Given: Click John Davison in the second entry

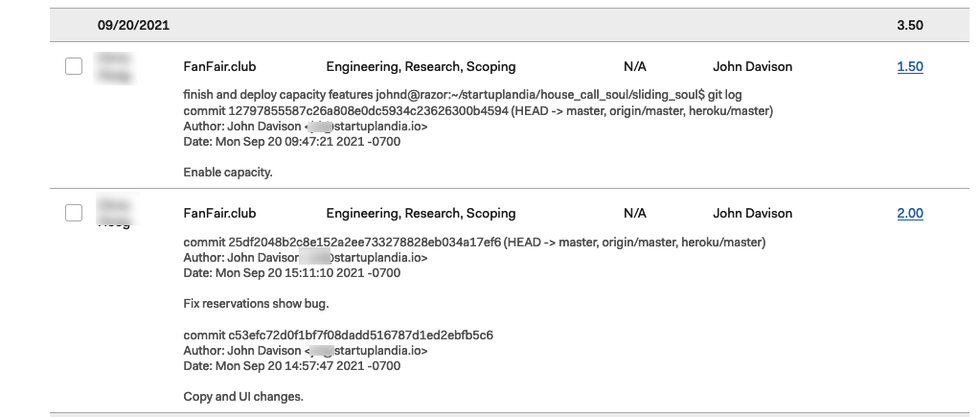Looking at the screenshot, I should click(752, 213).
